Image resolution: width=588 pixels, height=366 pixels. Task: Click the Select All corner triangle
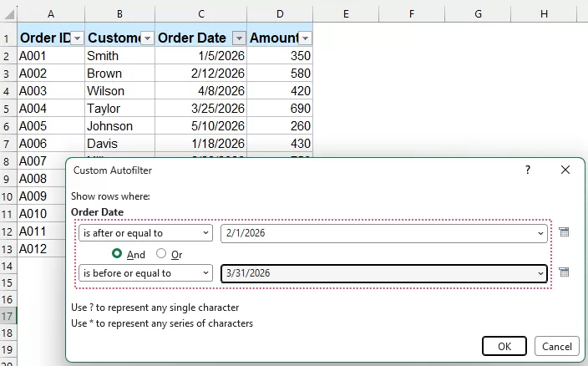coord(9,14)
